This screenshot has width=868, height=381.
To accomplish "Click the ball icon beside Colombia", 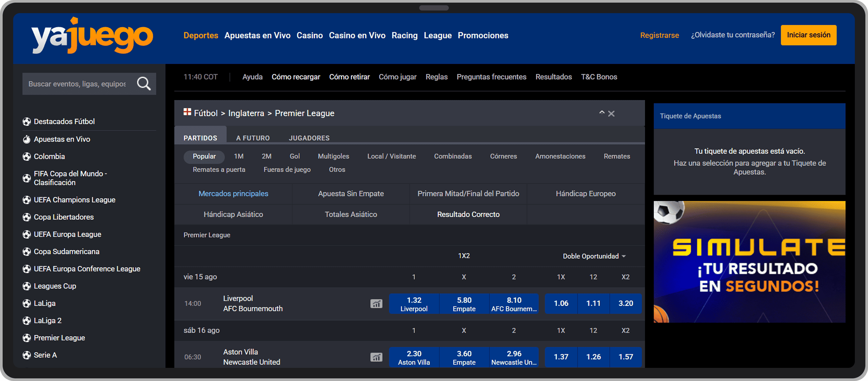I will tap(27, 157).
